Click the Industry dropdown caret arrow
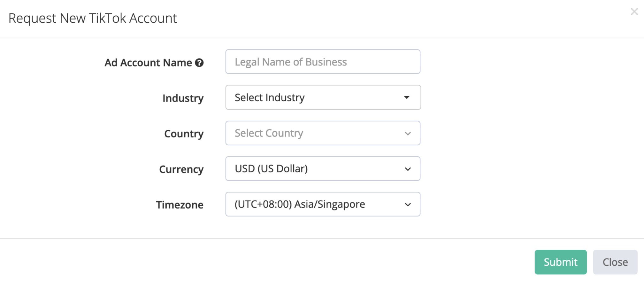This screenshot has height=283, width=644. coord(406,97)
